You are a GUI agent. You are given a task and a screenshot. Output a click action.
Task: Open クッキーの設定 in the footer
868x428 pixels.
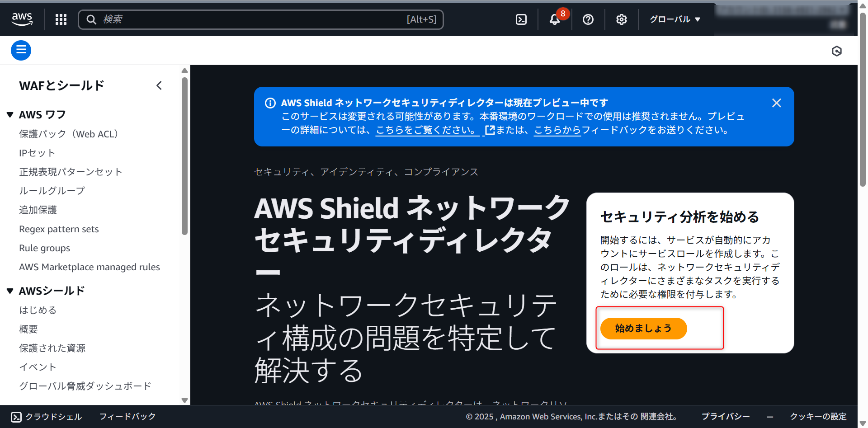click(818, 416)
